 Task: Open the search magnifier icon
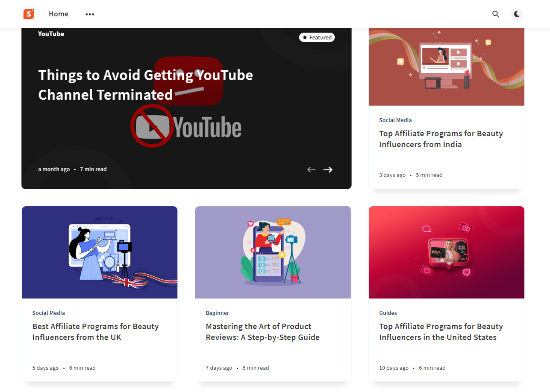[x=496, y=14]
